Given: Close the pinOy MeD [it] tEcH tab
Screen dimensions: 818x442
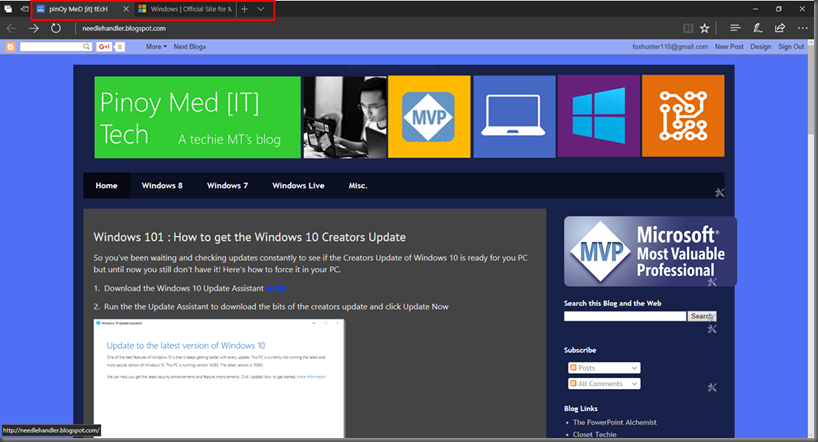Looking at the screenshot, I should tap(126, 9).
